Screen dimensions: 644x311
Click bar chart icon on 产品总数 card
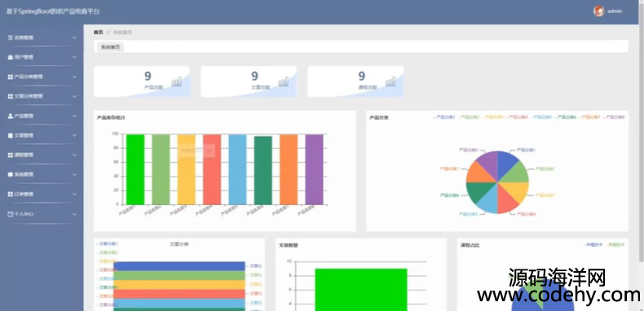tap(177, 81)
